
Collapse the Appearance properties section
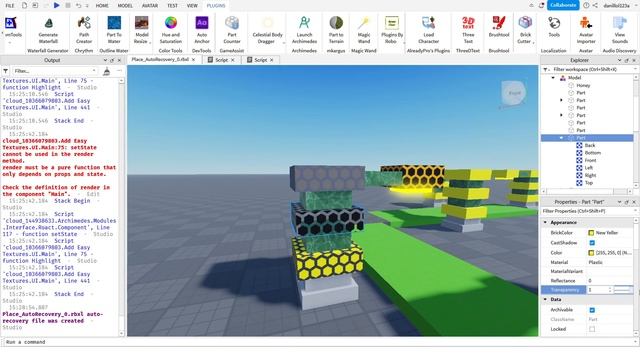pos(545,222)
